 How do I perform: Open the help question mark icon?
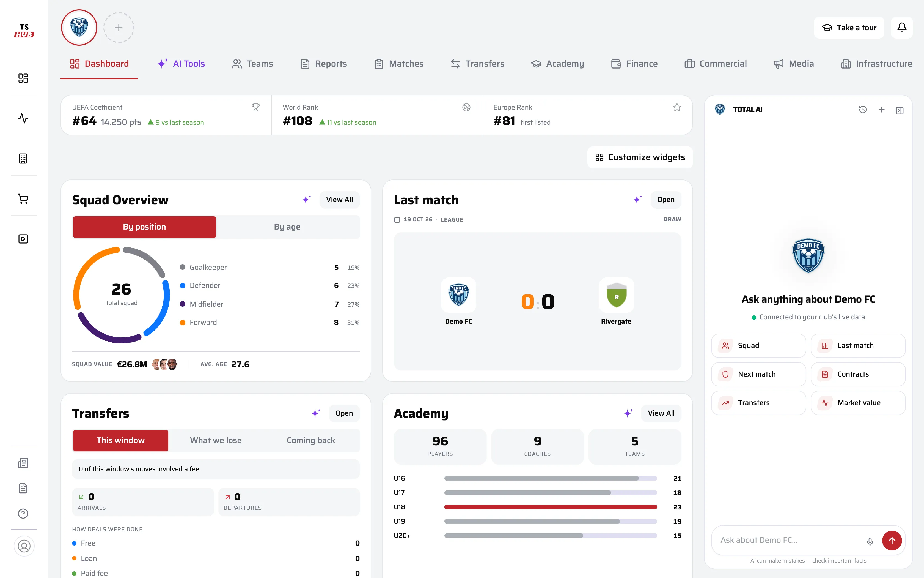point(23,513)
